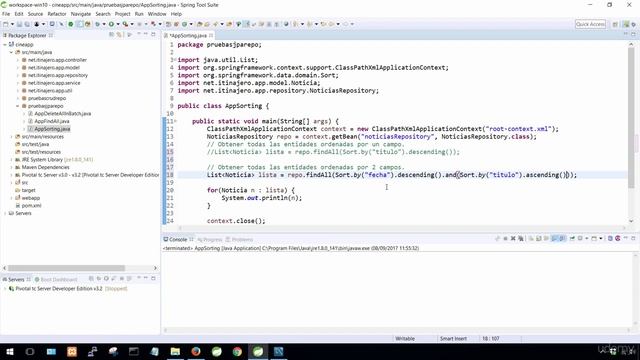Toggle console word wrap

pyautogui.click(x=546, y=238)
